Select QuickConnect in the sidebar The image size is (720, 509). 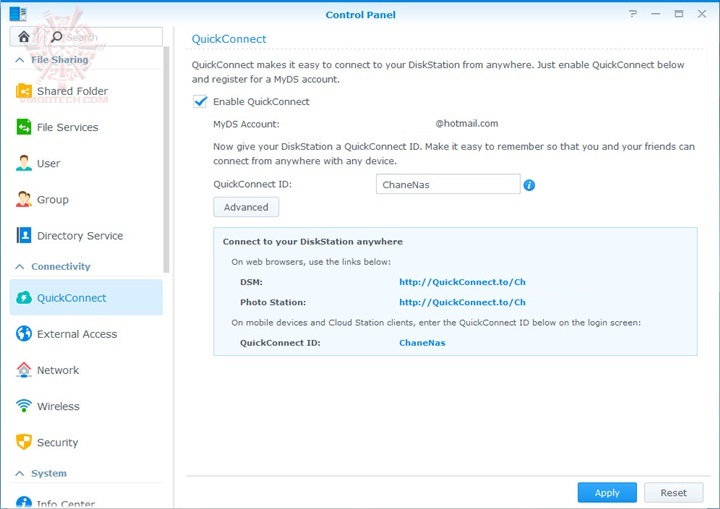pos(71,298)
